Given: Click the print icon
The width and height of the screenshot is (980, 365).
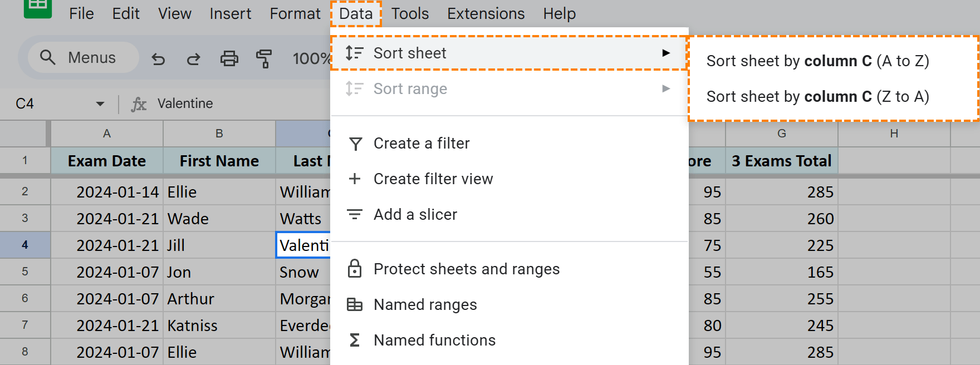Looking at the screenshot, I should click(x=229, y=58).
